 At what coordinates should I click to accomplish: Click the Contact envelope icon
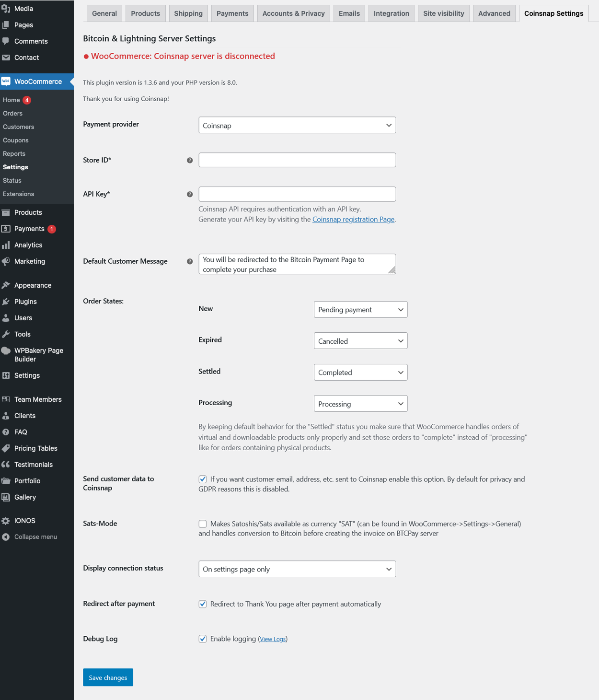coord(6,58)
